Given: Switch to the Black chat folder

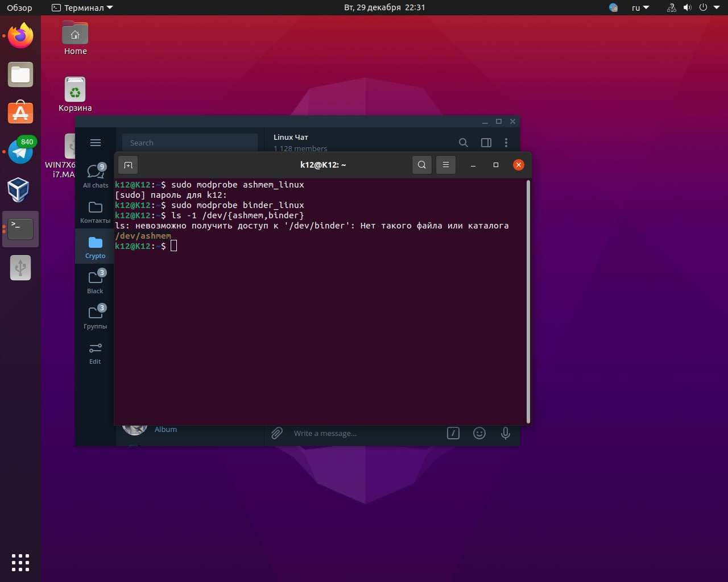Looking at the screenshot, I should (96, 282).
